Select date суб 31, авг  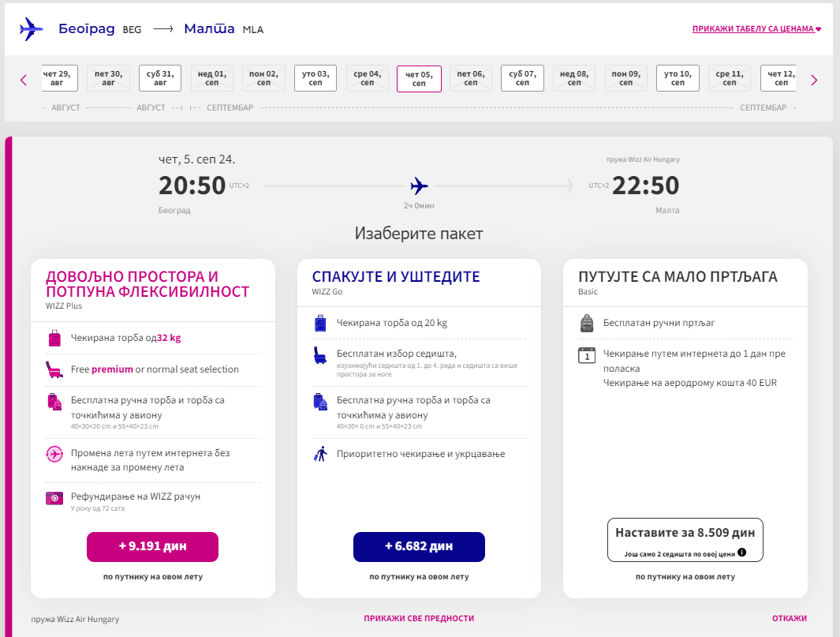click(x=160, y=78)
